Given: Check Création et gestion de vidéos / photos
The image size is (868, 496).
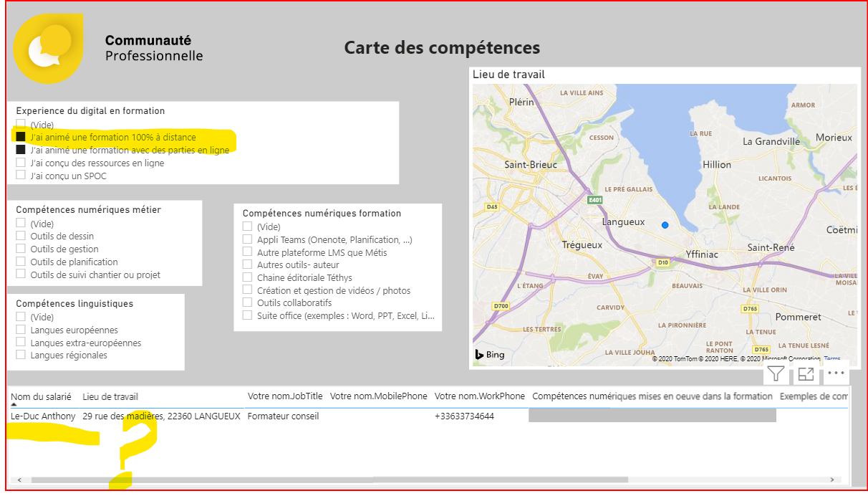Looking at the screenshot, I should [247, 290].
